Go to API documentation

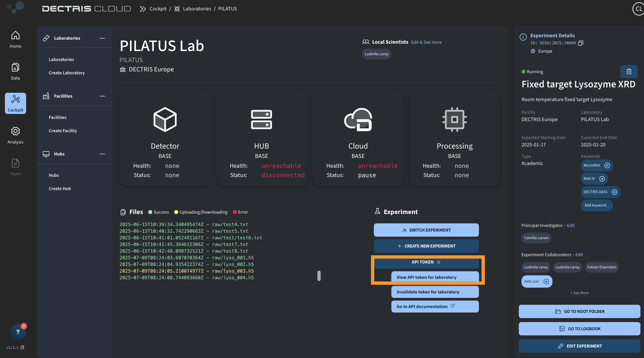pos(435,307)
